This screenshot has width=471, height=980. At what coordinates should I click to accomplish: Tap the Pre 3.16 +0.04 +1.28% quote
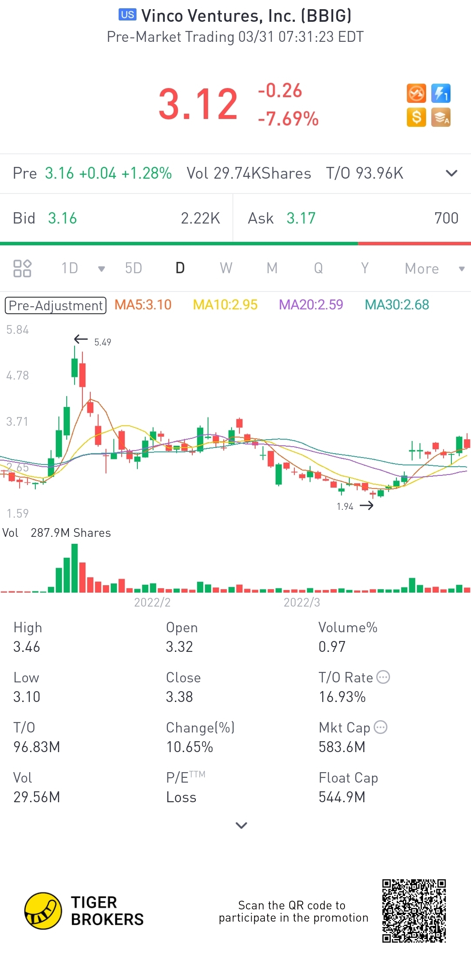(x=92, y=173)
